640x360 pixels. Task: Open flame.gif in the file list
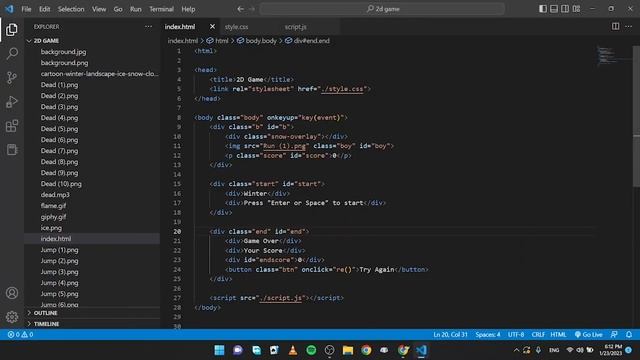pos(53,206)
